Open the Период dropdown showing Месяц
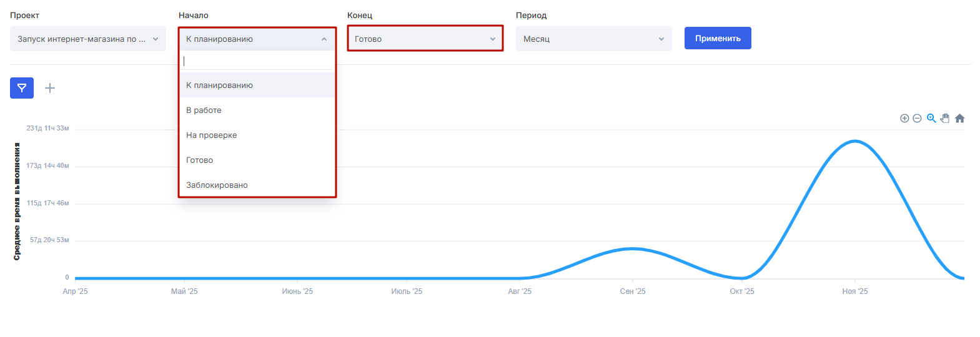 (x=593, y=39)
